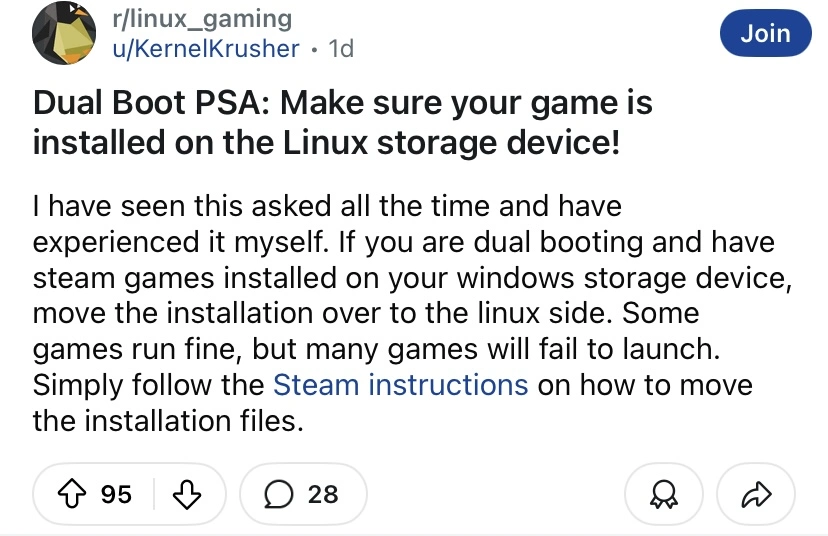The height and width of the screenshot is (536, 828).
Task: Downvote the Dual Boot PSA post
Action: pos(184,493)
